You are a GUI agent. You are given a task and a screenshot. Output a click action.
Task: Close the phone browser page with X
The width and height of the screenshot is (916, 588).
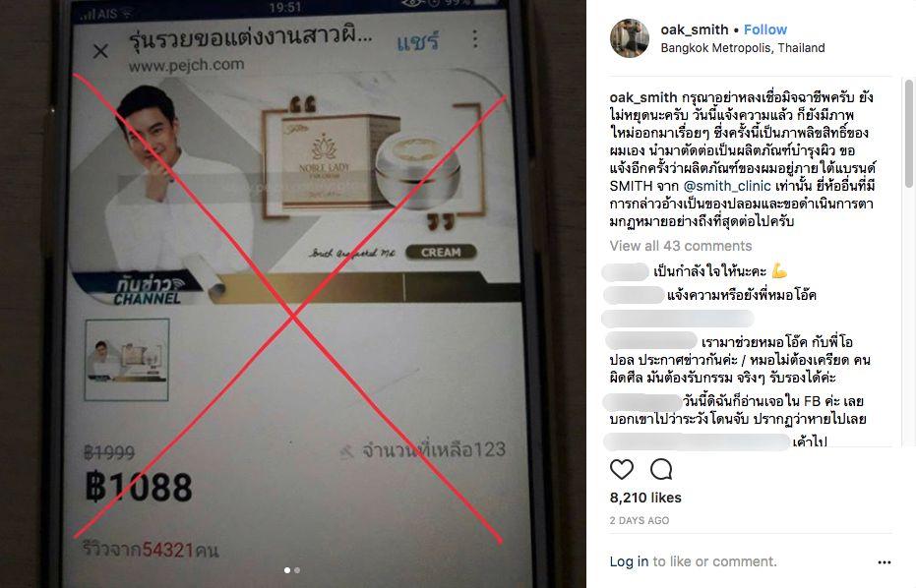(x=100, y=51)
